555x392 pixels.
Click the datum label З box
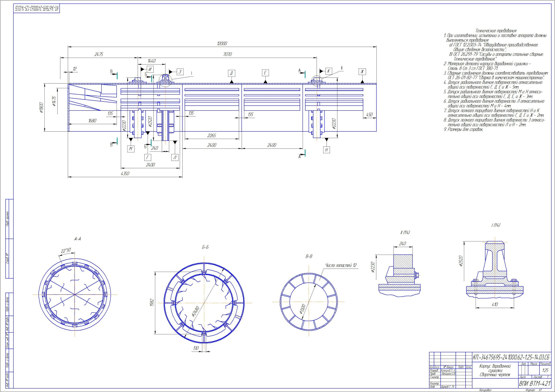tap(180, 72)
